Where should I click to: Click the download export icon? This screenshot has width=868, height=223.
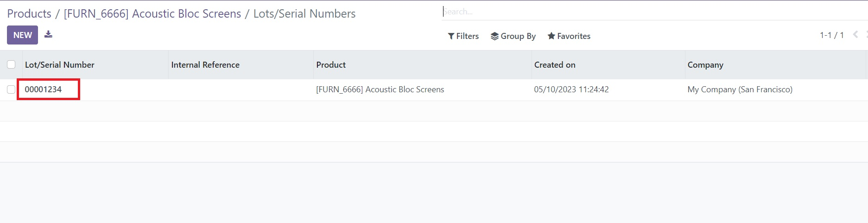click(48, 34)
